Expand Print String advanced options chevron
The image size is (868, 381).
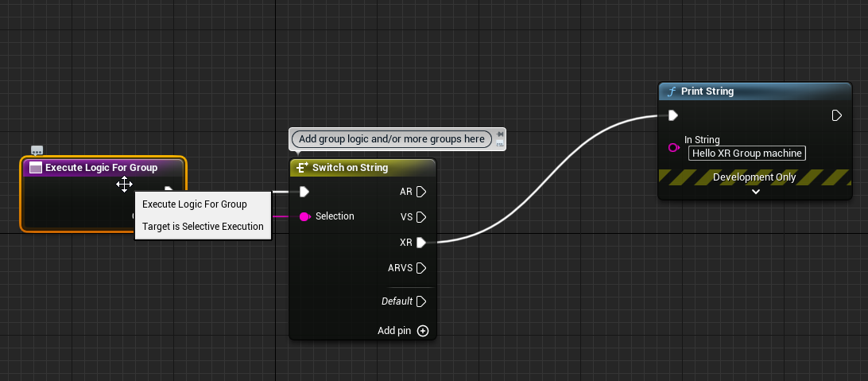click(755, 191)
